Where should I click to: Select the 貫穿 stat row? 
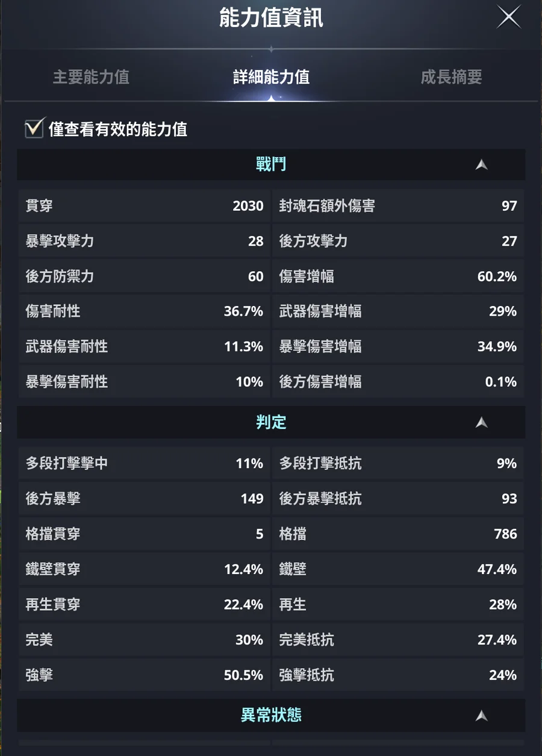point(145,206)
